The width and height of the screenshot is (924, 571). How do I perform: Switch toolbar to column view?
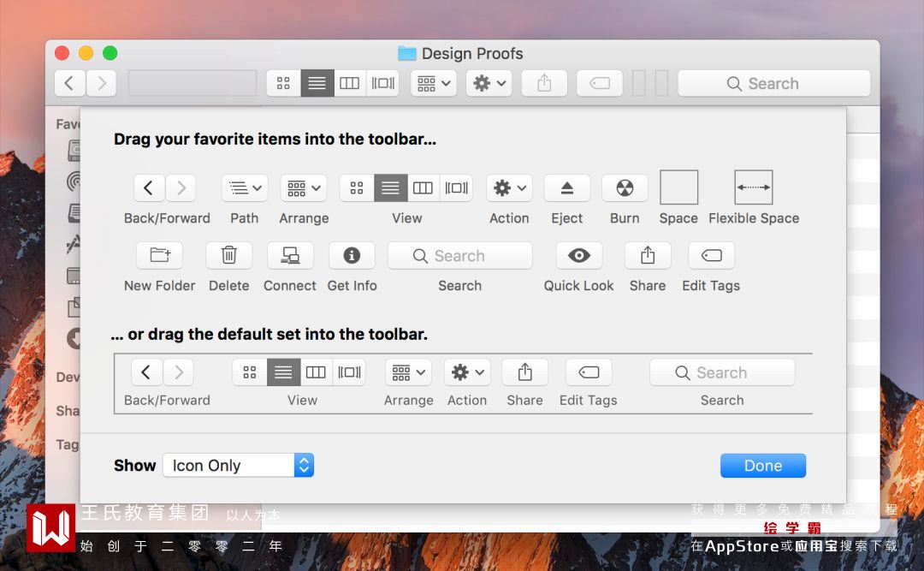(x=349, y=83)
